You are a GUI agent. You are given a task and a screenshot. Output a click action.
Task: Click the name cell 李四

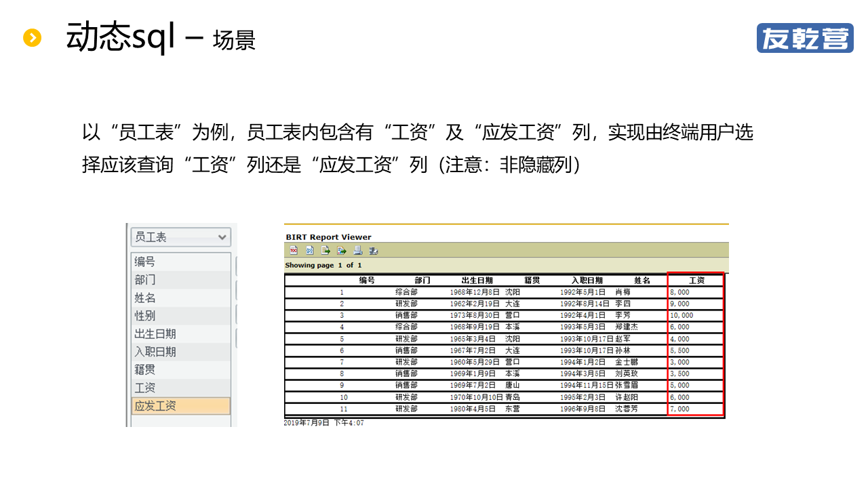623,304
